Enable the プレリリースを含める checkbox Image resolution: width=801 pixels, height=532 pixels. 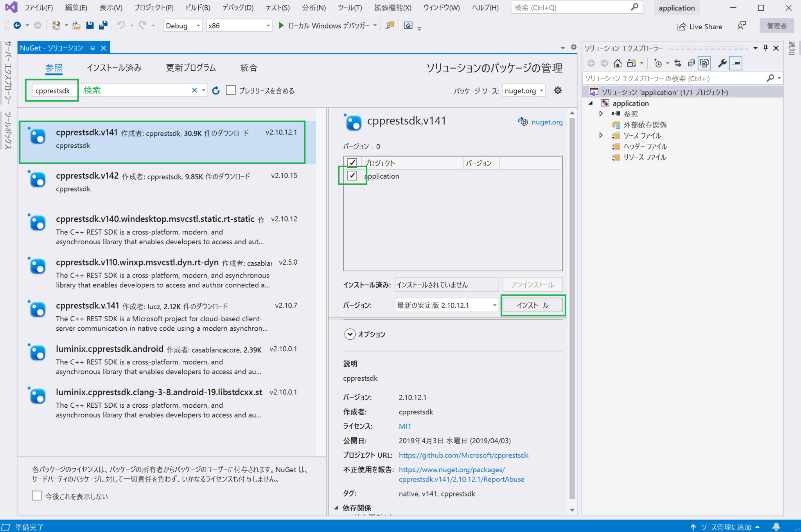[x=231, y=90]
